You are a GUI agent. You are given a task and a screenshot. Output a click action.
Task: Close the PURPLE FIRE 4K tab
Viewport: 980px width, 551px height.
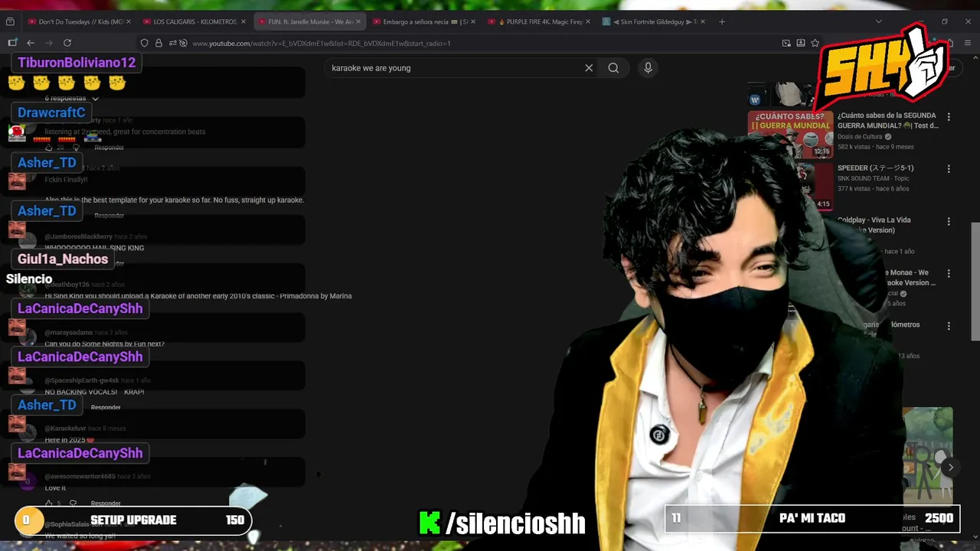point(588,21)
